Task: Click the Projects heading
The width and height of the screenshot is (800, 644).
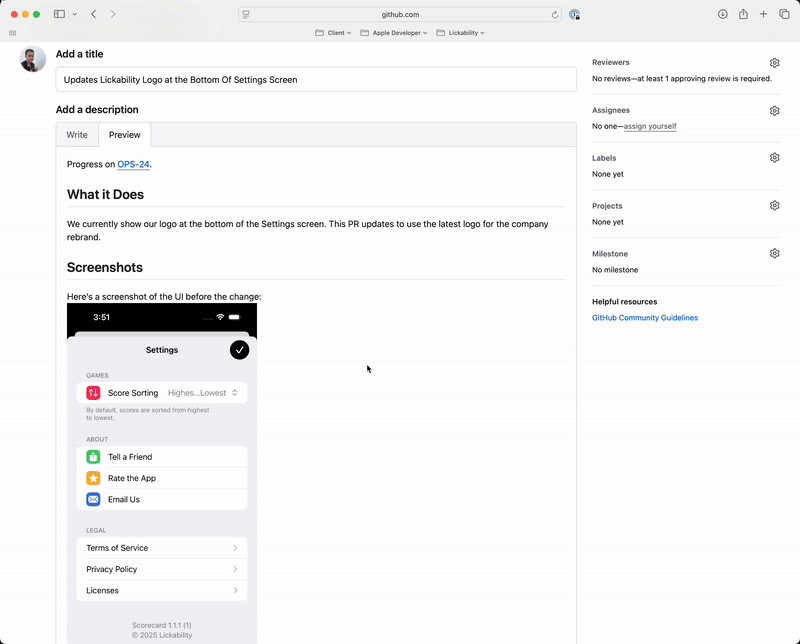Action: (607, 206)
